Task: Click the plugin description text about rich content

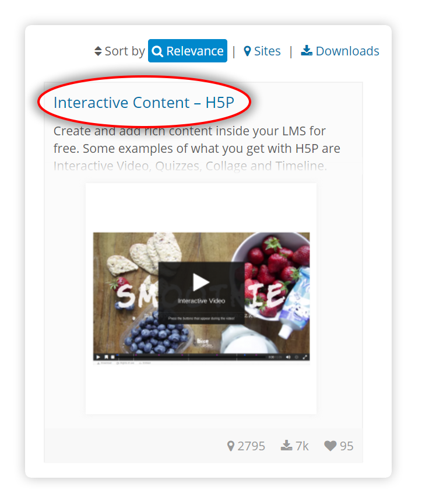Action: click(x=197, y=149)
